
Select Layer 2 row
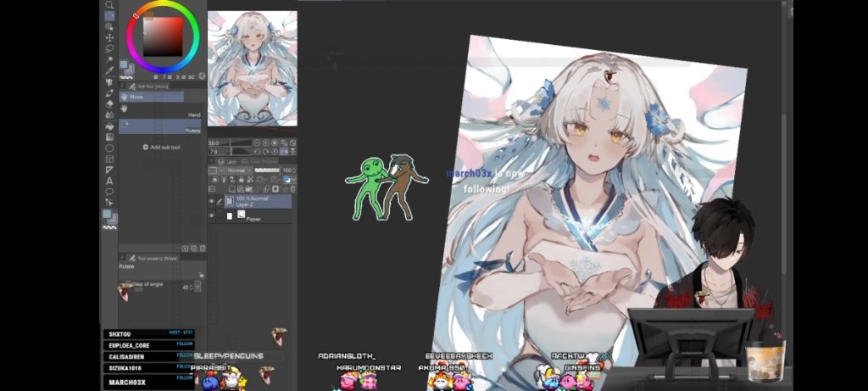[x=258, y=201]
